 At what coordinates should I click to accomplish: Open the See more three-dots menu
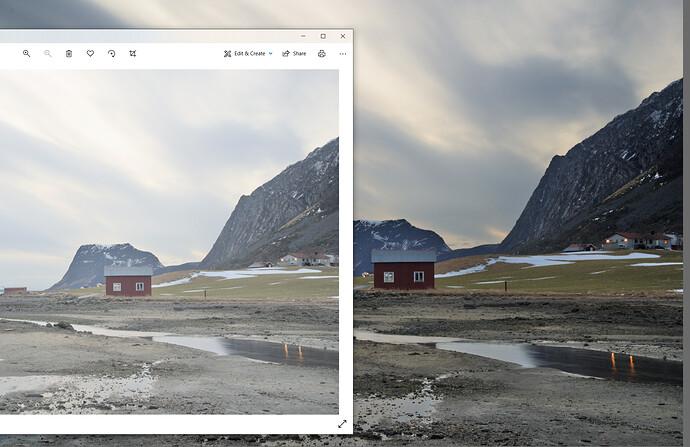343,54
